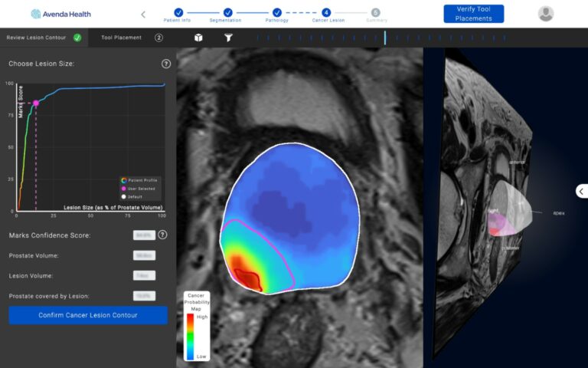The image size is (588, 368).
Task: Go to Segmentation step
Action: click(x=227, y=12)
